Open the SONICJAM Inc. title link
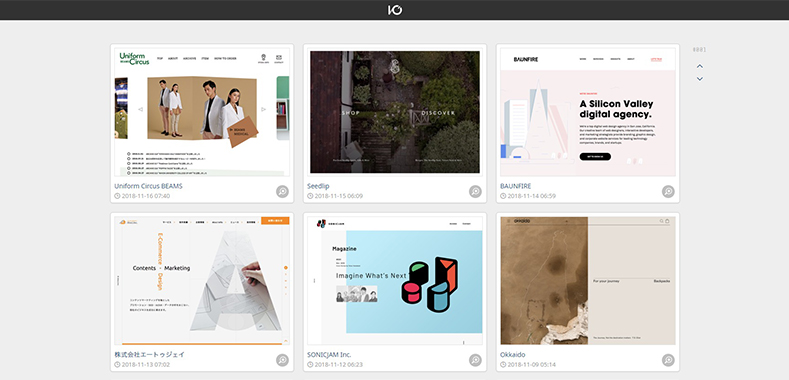The height and width of the screenshot is (380, 789). pyautogui.click(x=329, y=355)
